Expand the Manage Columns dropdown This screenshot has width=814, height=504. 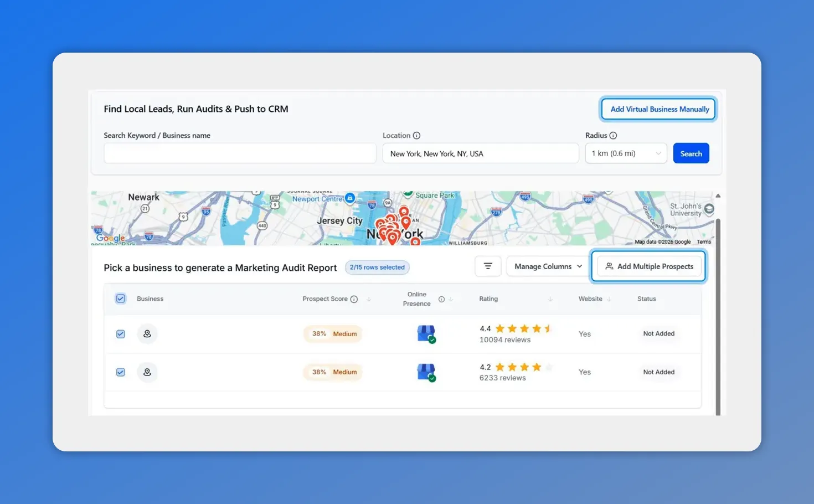pyautogui.click(x=547, y=266)
